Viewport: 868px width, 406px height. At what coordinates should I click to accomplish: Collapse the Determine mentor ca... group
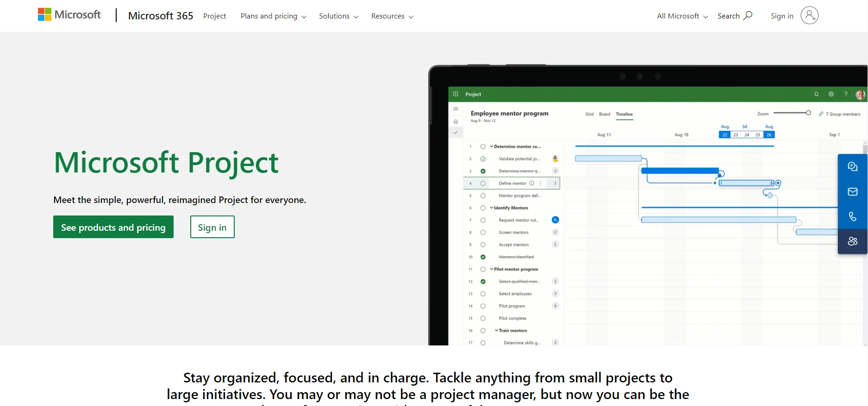(x=492, y=147)
